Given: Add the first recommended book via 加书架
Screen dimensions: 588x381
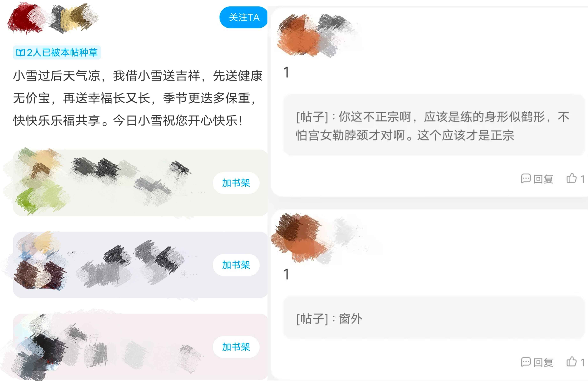Looking at the screenshot, I should point(236,183).
